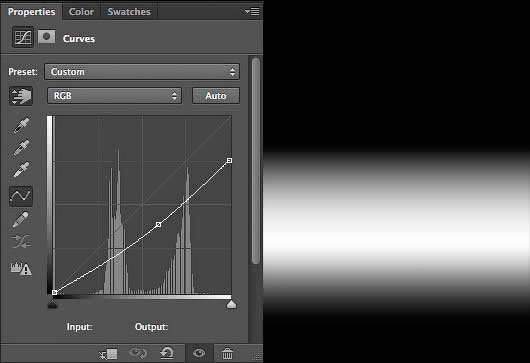Click the Auto button
Viewport: 530px width, 363px height.
[x=216, y=96]
